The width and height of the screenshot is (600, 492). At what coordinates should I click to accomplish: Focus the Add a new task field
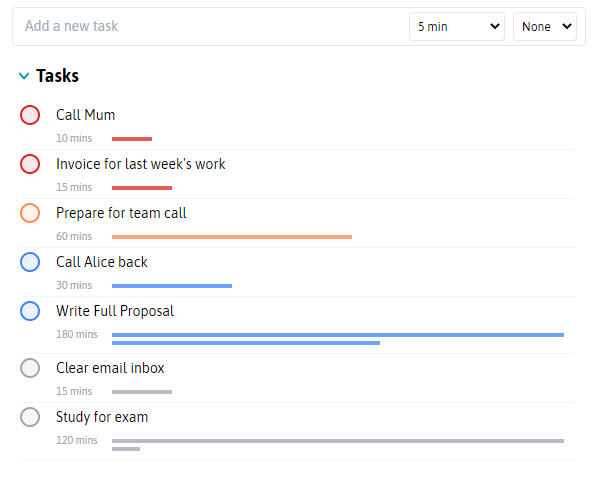(x=210, y=26)
